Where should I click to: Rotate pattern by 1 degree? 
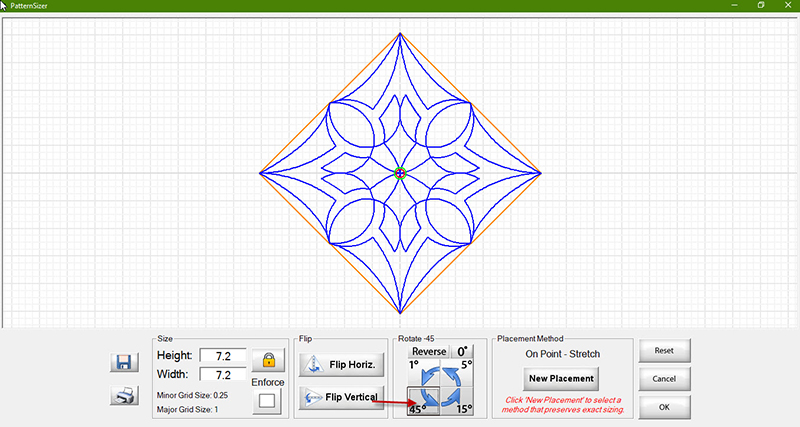pos(425,372)
